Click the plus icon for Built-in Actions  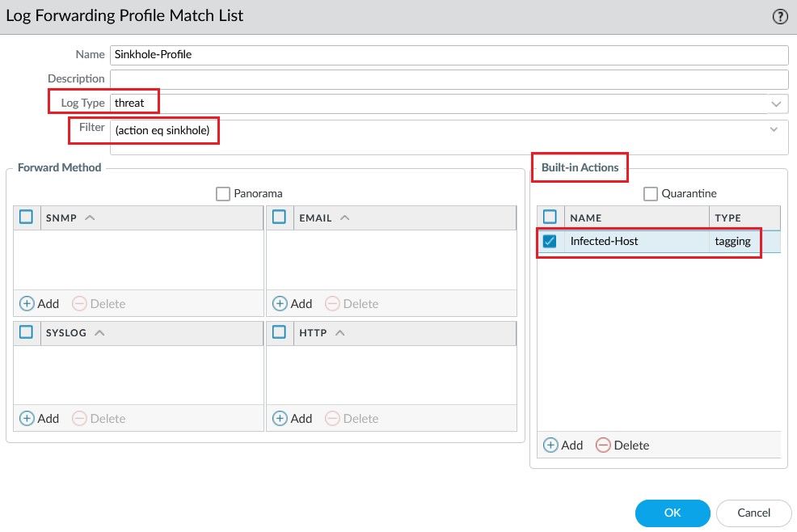click(550, 445)
